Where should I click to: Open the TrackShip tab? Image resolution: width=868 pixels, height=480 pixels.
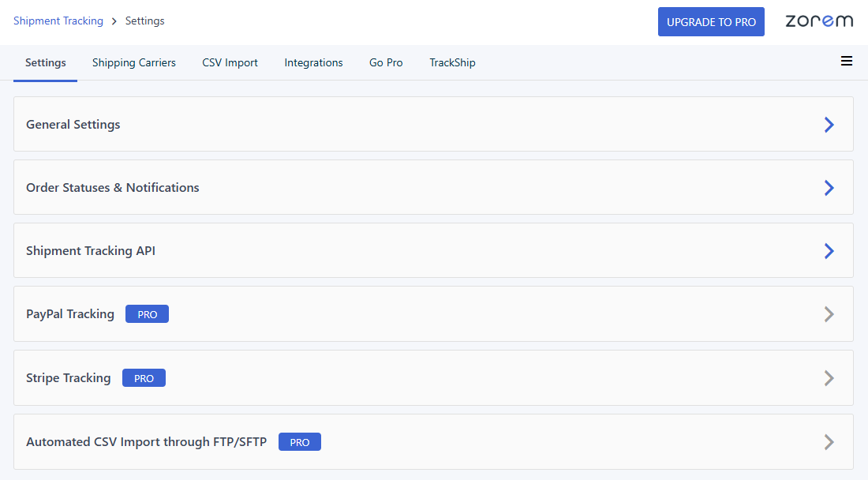coord(452,62)
